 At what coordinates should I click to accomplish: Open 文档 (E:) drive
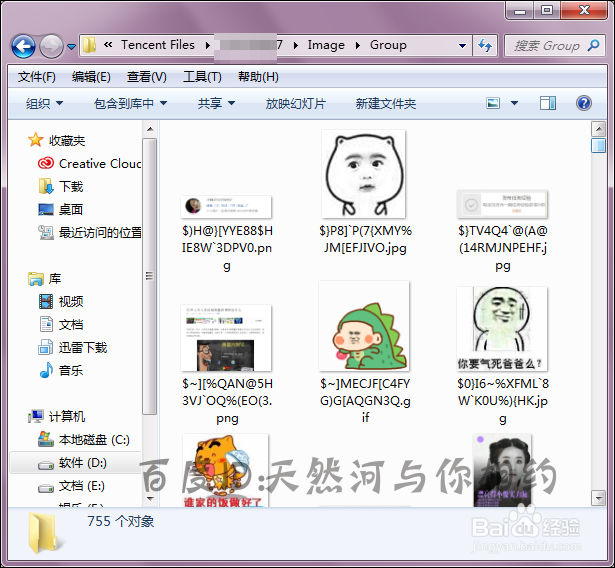click(x=82, y=486)
